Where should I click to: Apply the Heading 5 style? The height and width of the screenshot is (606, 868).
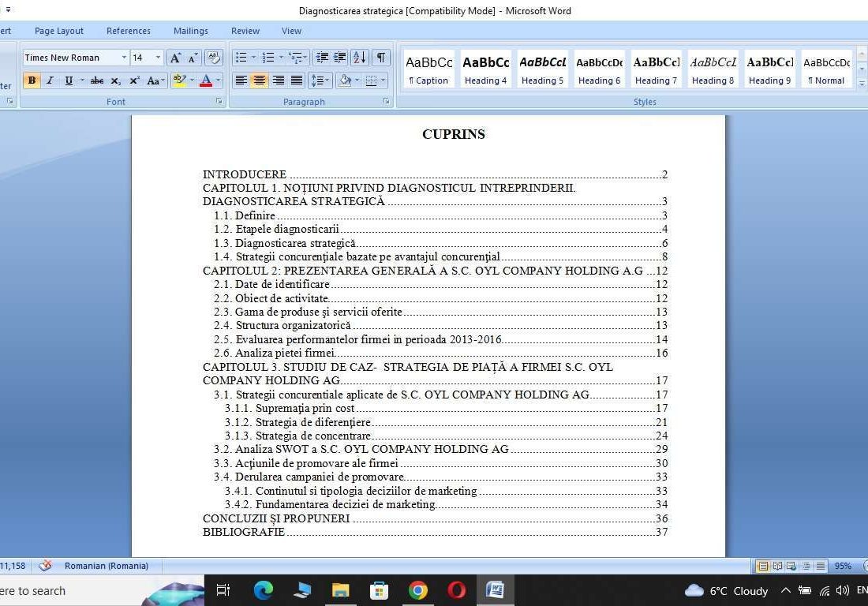pyautogui.click(x=542, y=69)
